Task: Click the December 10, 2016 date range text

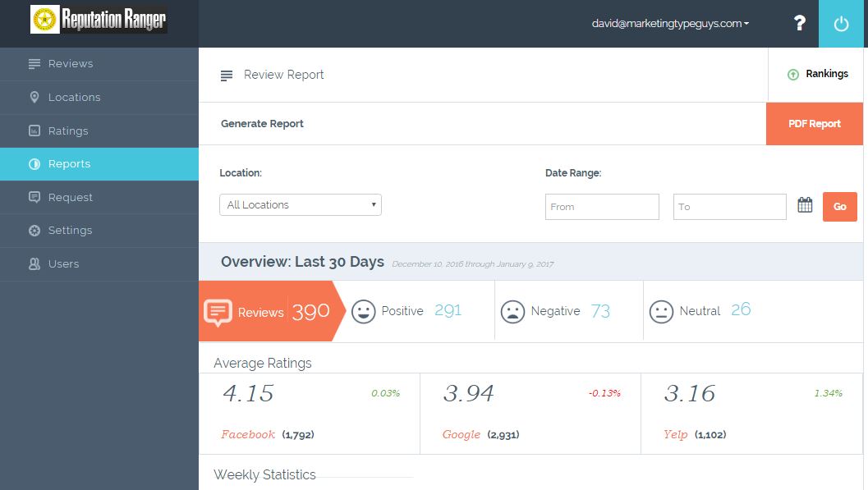Action: click(473, 264)
